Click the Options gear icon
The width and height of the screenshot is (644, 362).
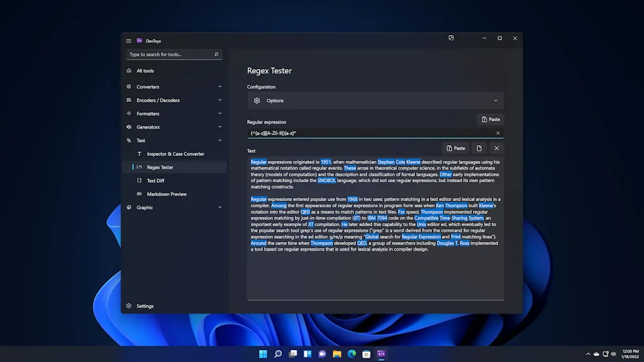pos(257,101)
